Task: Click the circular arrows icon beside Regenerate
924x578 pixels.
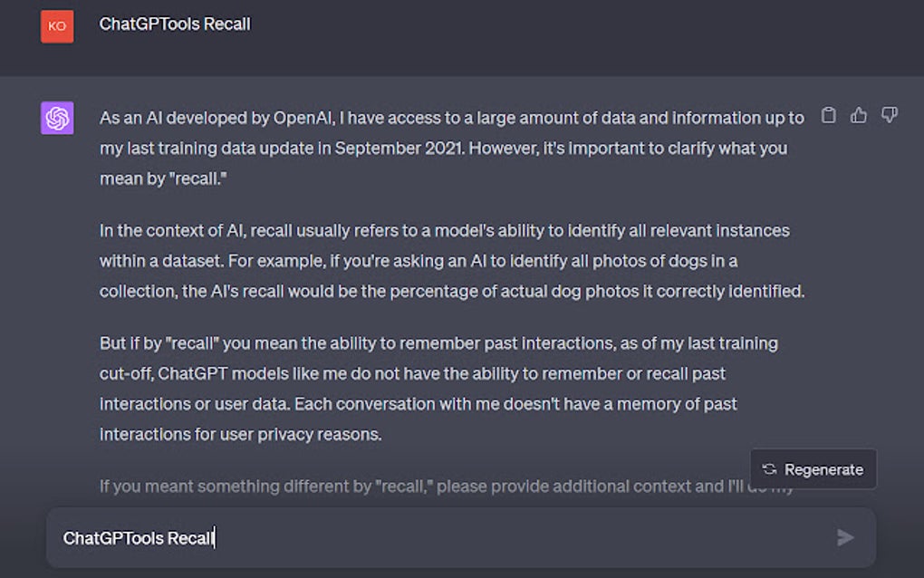Action: (x=770, y=469)
